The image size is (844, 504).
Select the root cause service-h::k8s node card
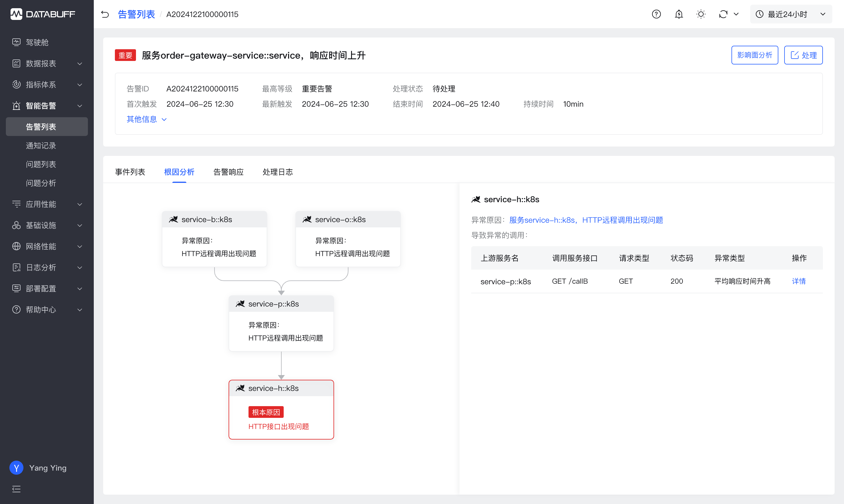pos(281,410)
